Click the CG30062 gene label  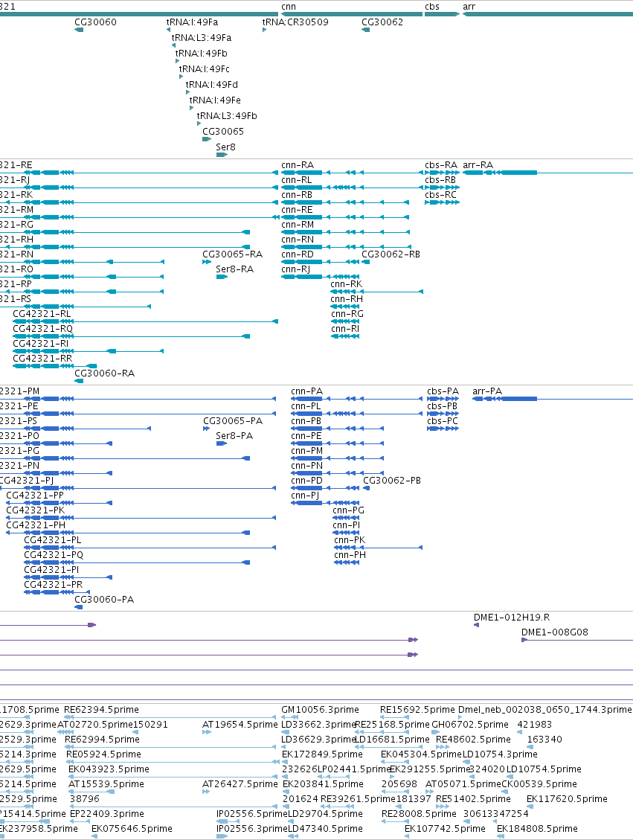382,22
